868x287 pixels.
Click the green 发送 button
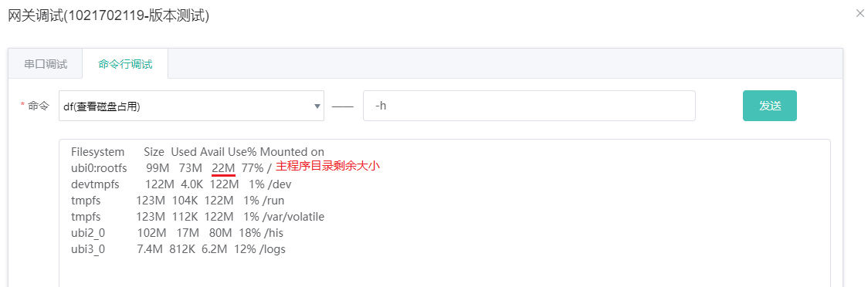click(x=769, y=106)
